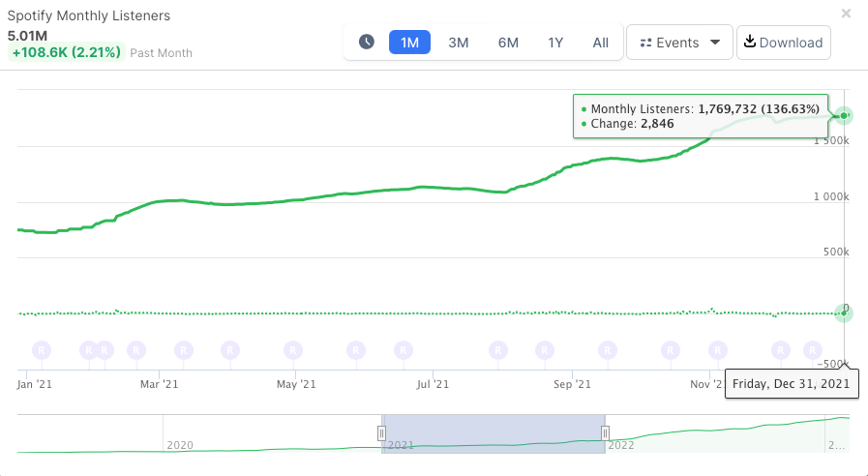Select the 1Y time range
The image size is (868, 476).
[x=555, y=42]
